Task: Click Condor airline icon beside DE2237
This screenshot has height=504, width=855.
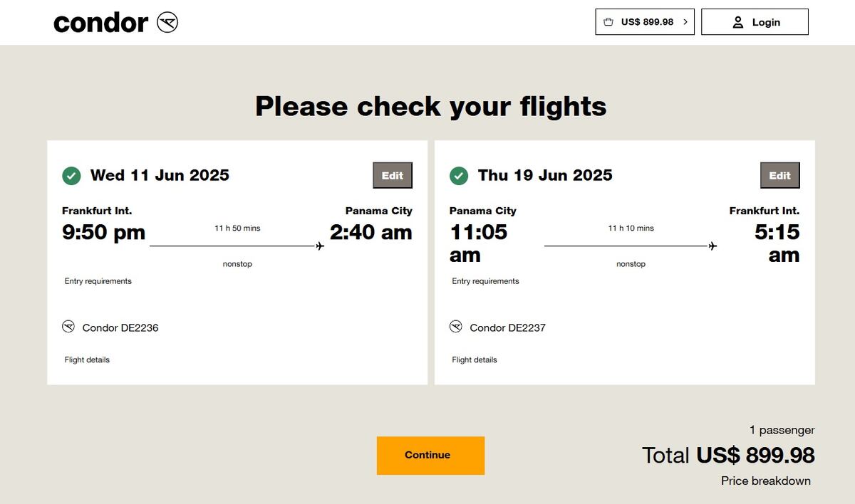Action: click(456, 327)
